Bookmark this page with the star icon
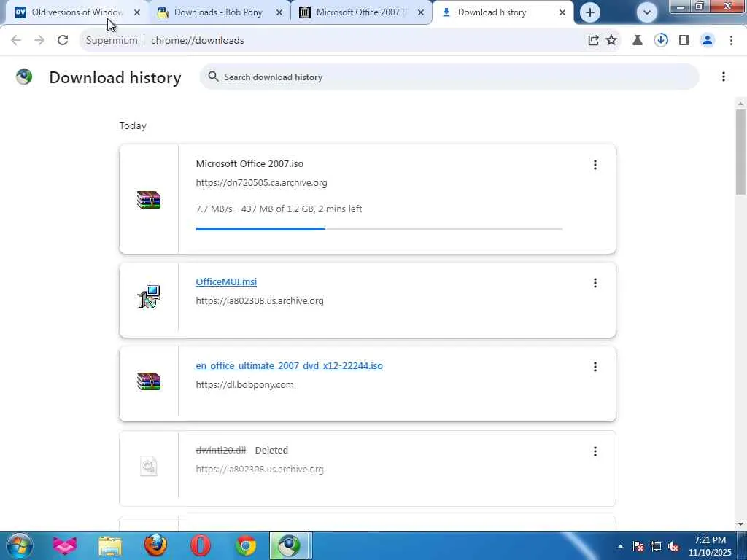 pos(611,41)
